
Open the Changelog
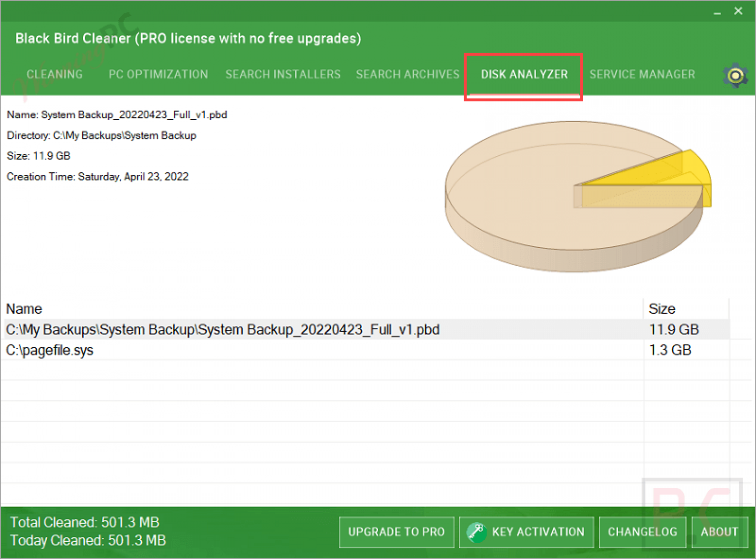click(x=642, y=532)
